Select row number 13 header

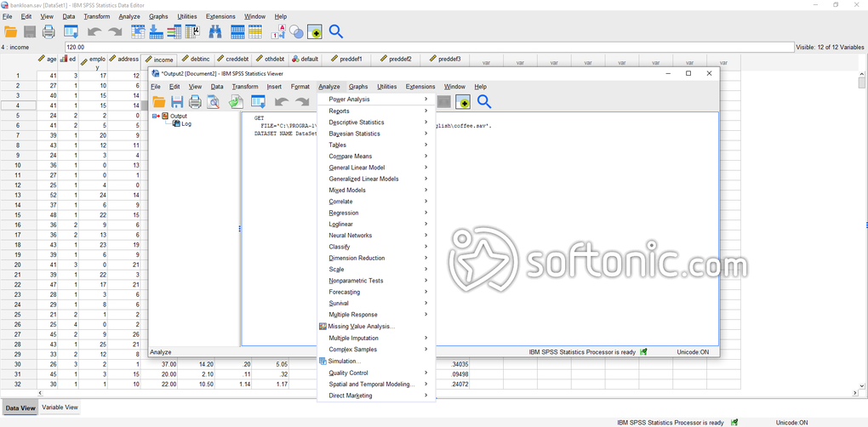pos(18,196)
